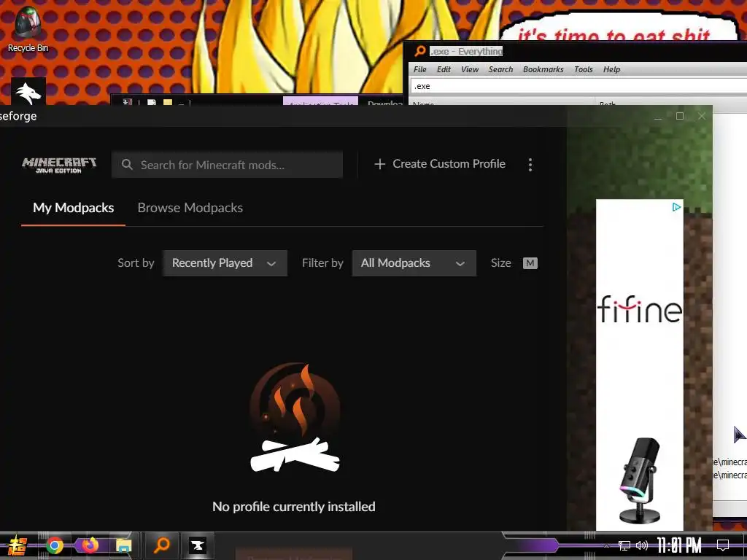The image size is (747, 560).
Task: Click the volume speaker tray icon
Action: [x=642, y=545]
